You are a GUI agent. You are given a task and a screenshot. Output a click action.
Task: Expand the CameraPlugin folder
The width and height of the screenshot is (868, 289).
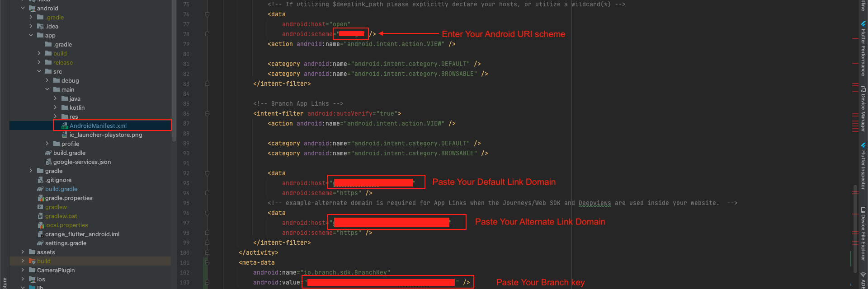tap(23, 270)
